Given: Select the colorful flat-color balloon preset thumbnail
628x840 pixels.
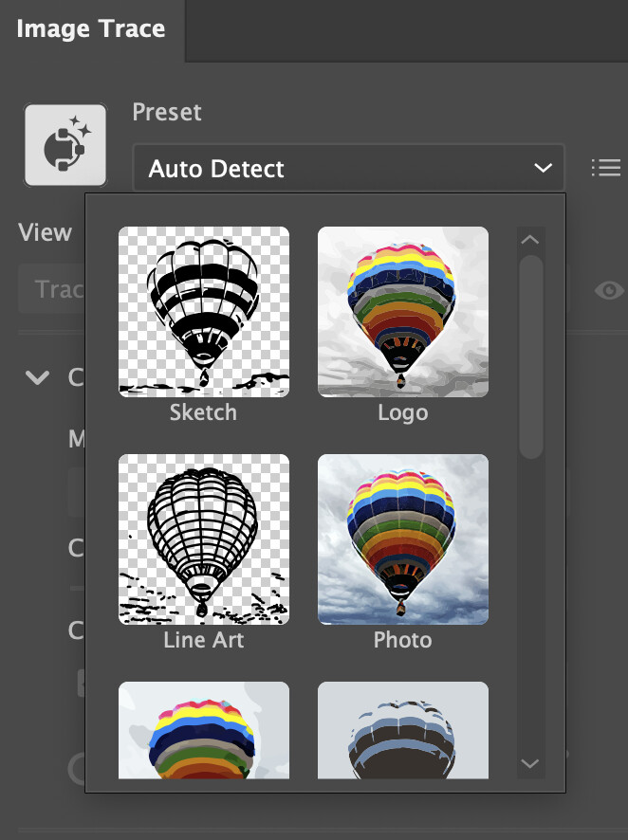Looking at the screenshot, I should point(203,730).
